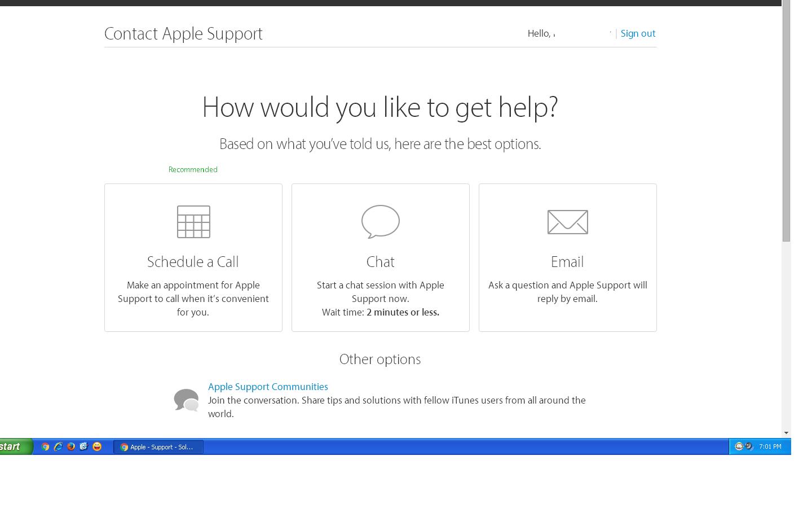Click the Chat speech bubble icon
The image size is (812, 508).
(x=381, y=221)
